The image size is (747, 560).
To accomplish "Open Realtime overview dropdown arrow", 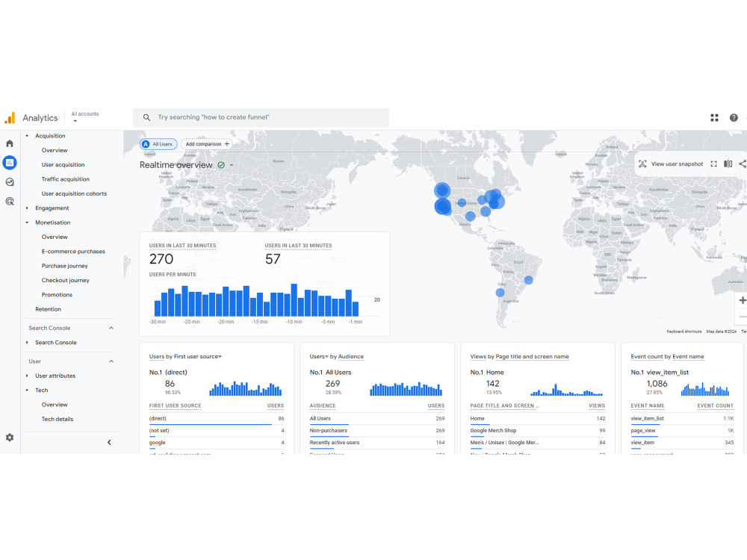I will (232, 165).
